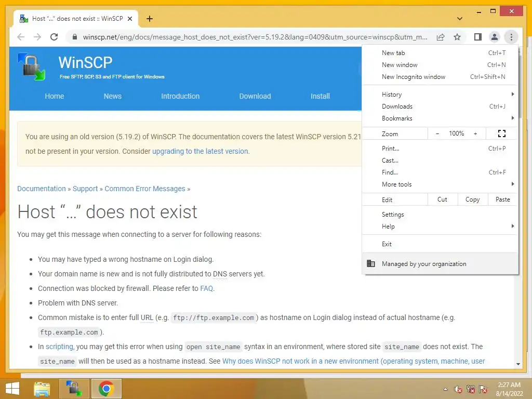Open the tab search chevron
Viewport: 532px width, 399px height.
pos(459,19)
